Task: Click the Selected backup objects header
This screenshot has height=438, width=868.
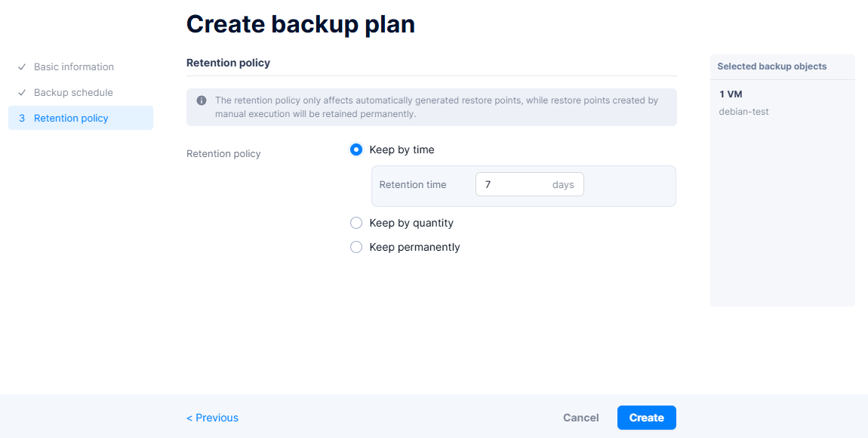Action: pyautogui.click(x=771, y=66)
